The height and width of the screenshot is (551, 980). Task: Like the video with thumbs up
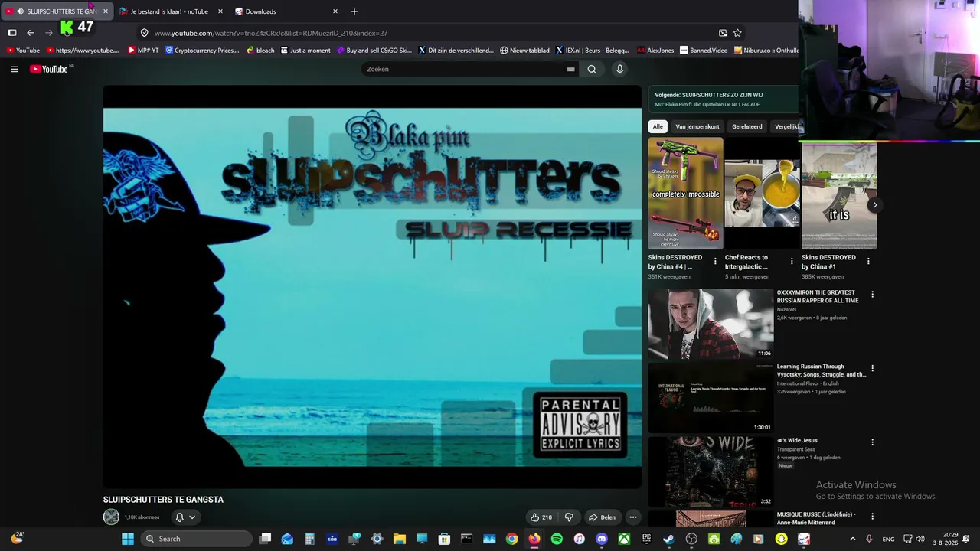point(541,517)
